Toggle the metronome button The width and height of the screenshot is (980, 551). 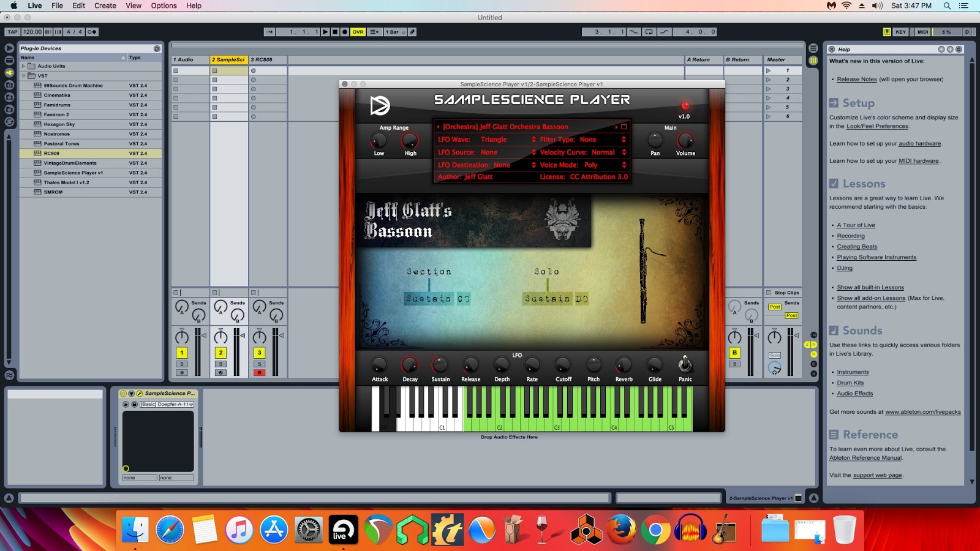click(x=92, y=32)
